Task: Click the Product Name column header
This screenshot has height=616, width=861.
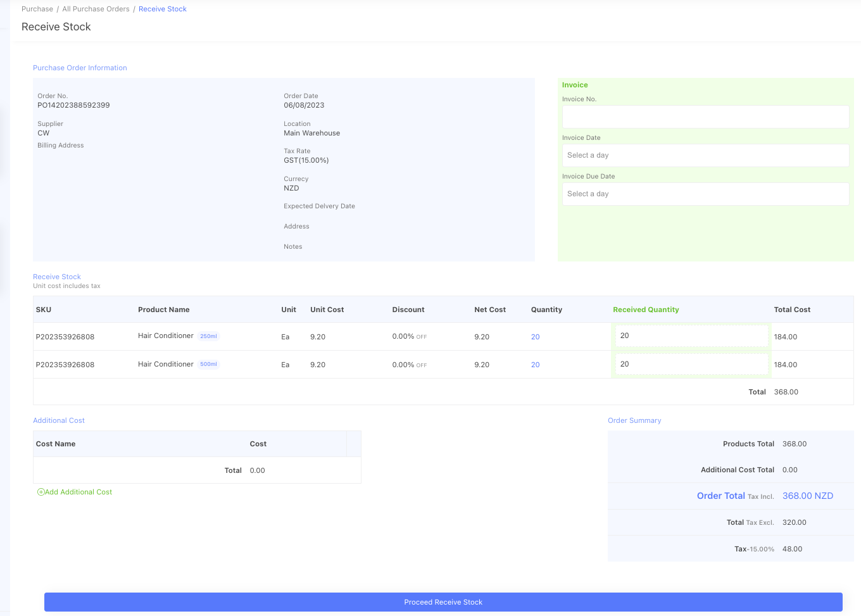Action: click(x=163, y=310)
